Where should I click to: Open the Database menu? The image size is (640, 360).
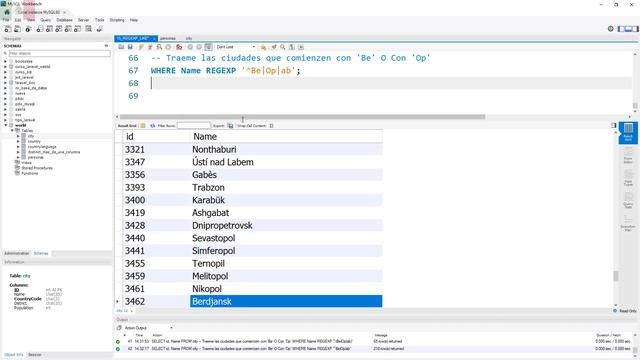(x=64, y=20)
